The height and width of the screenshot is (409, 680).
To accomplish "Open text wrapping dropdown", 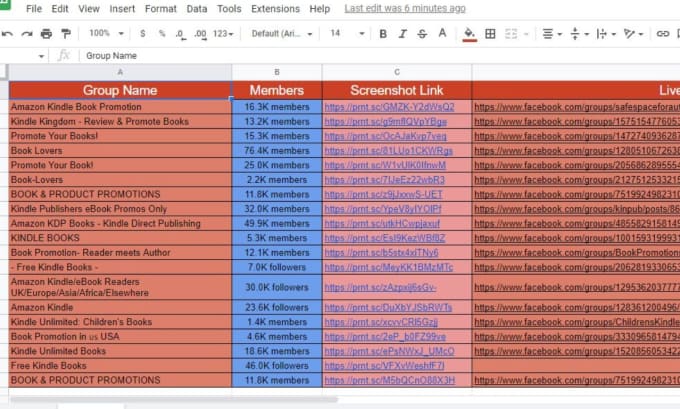I will coord(606,33).
